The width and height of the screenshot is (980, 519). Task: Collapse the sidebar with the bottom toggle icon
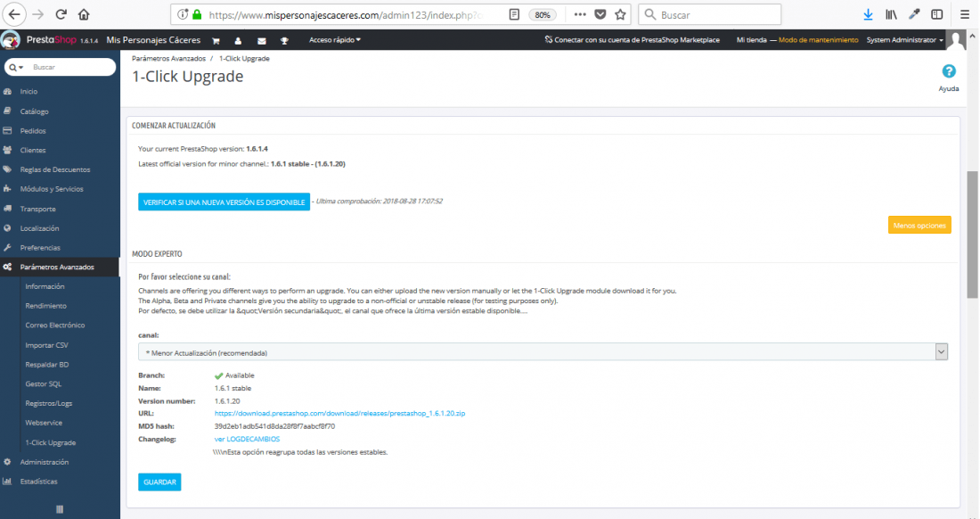click(60, 509)
